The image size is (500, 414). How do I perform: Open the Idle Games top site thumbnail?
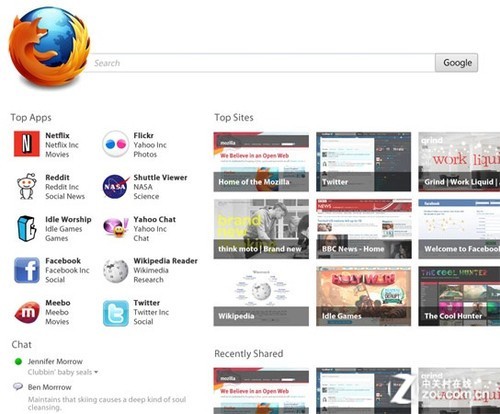coord(363,296)
